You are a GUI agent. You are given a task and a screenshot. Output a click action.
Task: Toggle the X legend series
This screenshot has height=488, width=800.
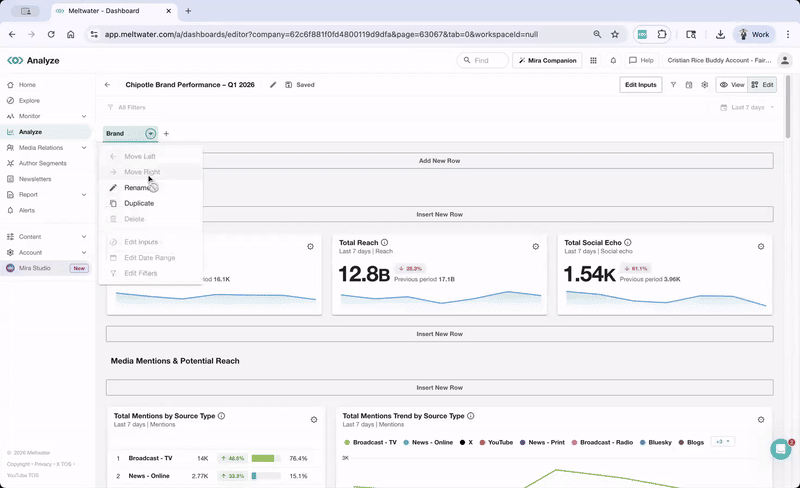click(x=466, y=443)
